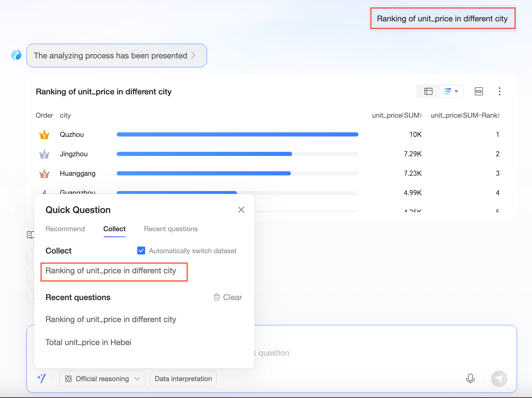Click the assistant avatar icon
This screenshot has width=532, height=398.
(16, 55)
